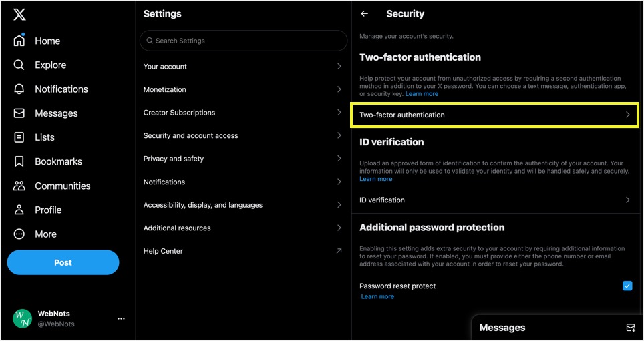Open the Communities people icon

click(x=19, y=186)
